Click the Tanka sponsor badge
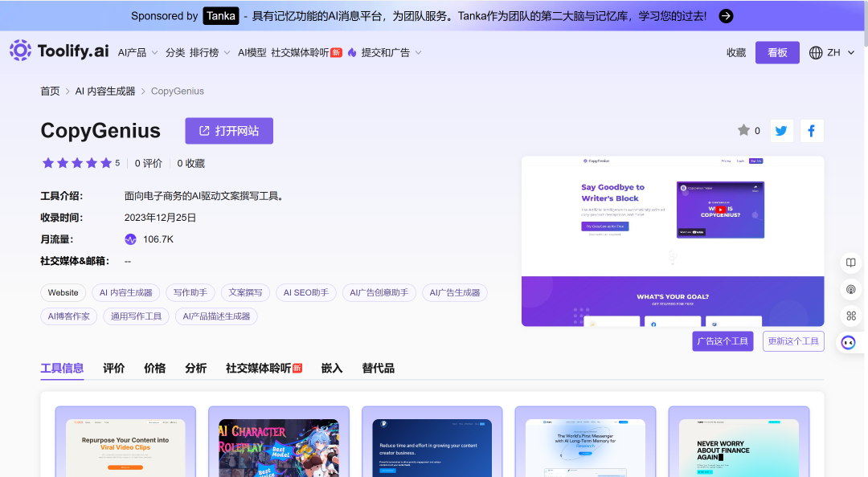The width and height of the screenshot is (868, 477). tap(221, 16)
